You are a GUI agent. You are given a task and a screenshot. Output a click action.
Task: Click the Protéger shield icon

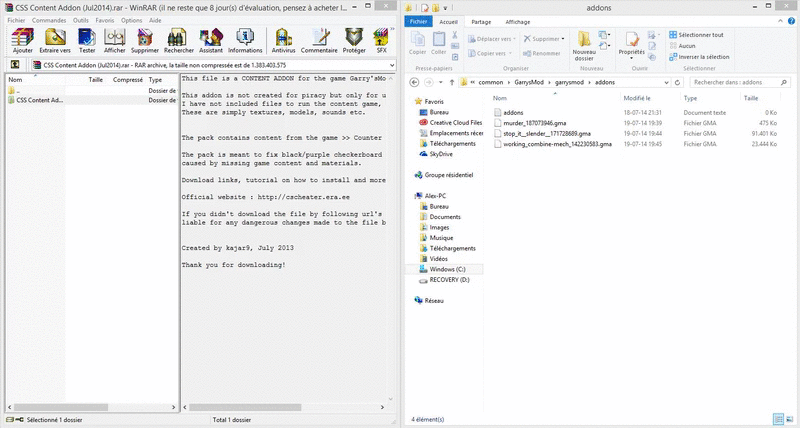[x=354, y=41]
